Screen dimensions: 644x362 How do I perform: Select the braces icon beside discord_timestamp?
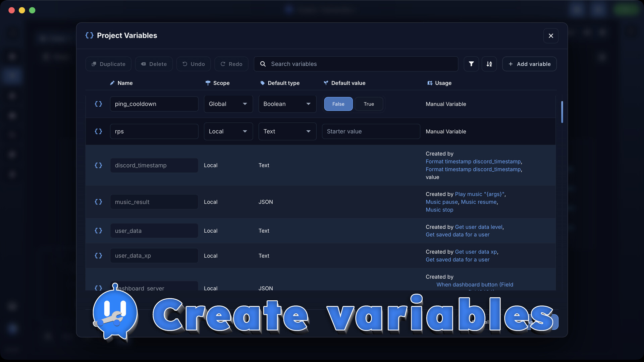(98, 165)
